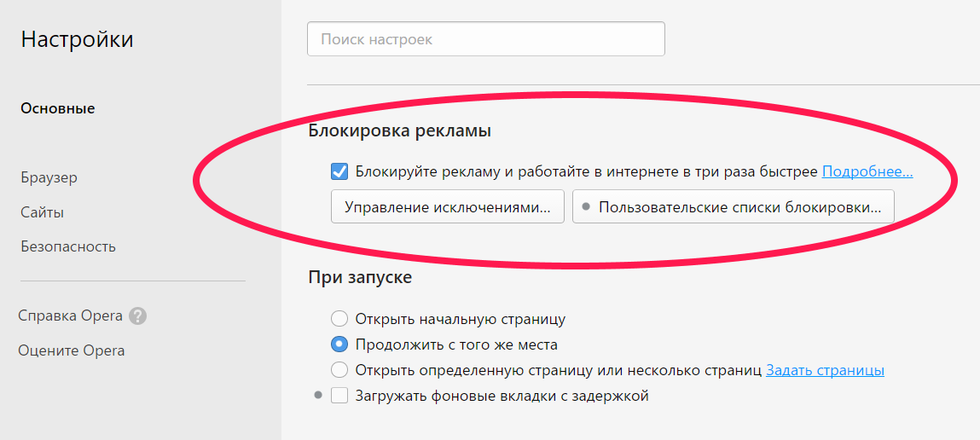The height and width of the screenshot is (440, 980).
Task: Switch to the 'Безопасность' section
Action: click(68, 247)
